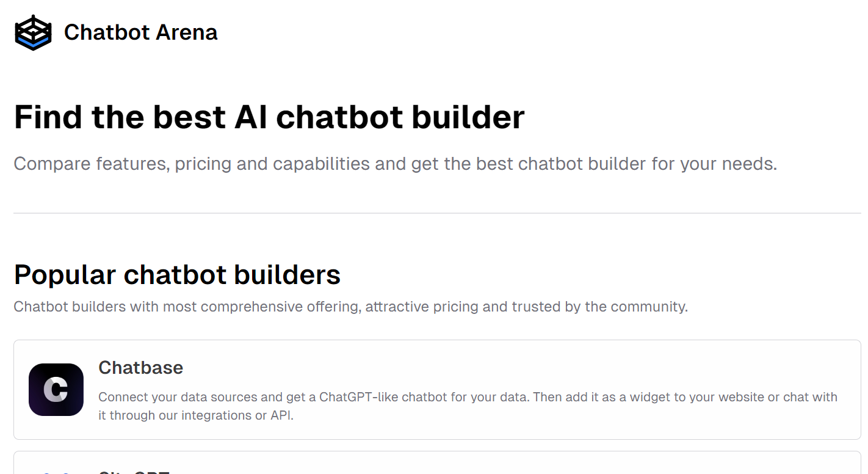Open Chatbase via its purple gradient icon
The width and height of the screenshot is (868, 474).
56,388
